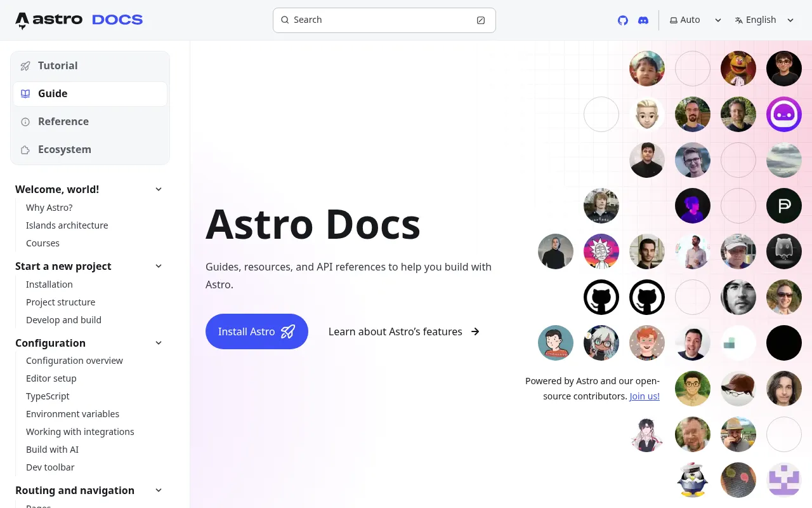Switch to the Tutorial tab
Image resolution: width=812 pixels, height=508 pixels.
click(x=90, y=66)
